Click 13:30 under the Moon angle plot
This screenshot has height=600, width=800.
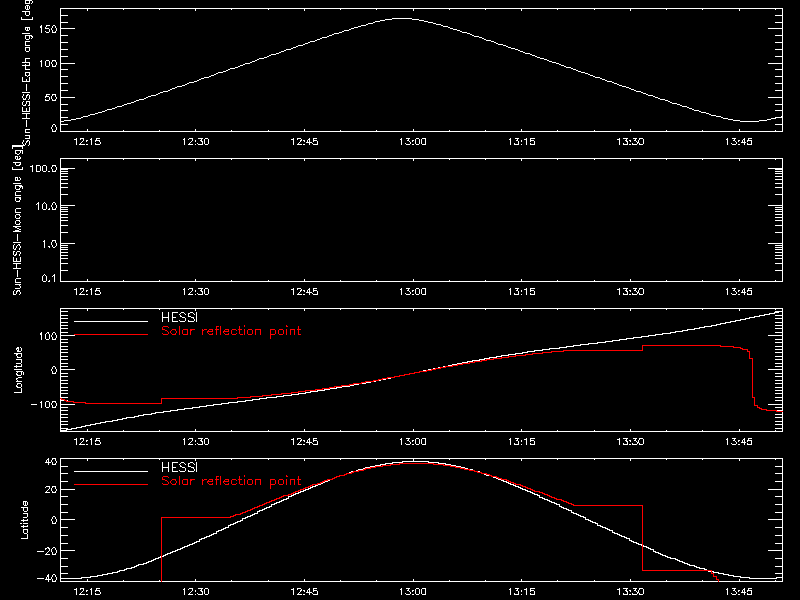[630, 292]
